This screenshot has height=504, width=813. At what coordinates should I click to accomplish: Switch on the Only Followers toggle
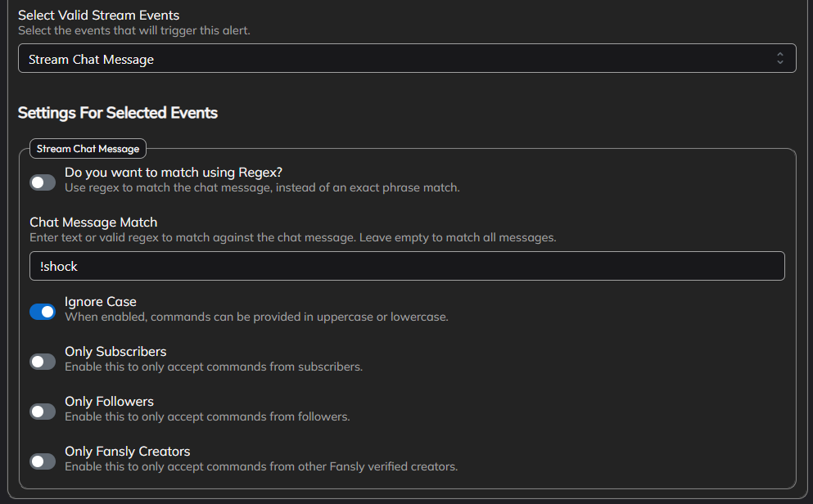43,412
